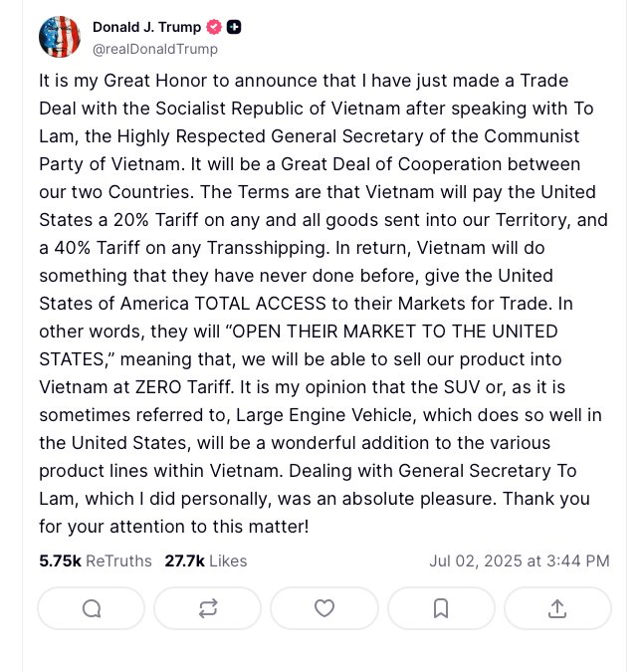ReTruth this post using the arrows icon
The width and height of the screenshot is (644, 672).
click(x=208, y=608)
